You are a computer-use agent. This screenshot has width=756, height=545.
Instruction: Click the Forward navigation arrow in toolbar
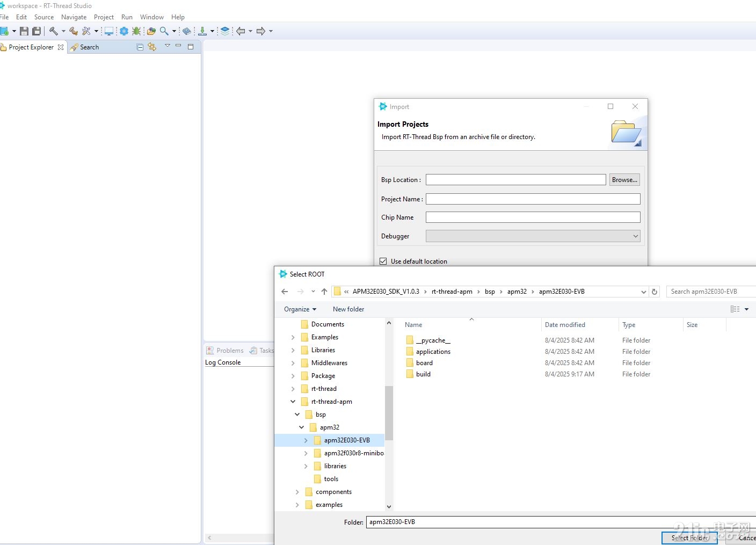pyautogui.click(x=261, y=31)
